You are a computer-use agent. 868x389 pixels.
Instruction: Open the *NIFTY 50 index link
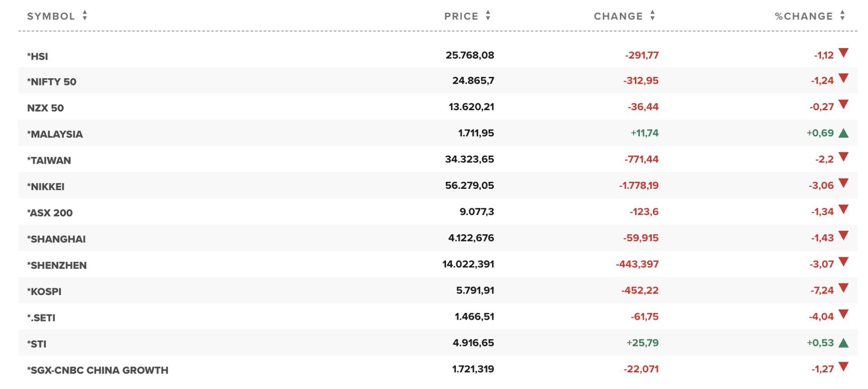52,82
